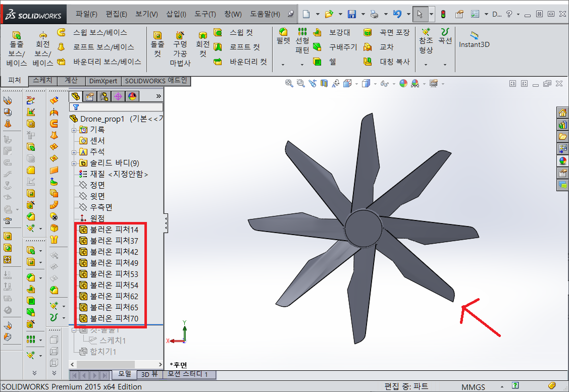Select the 정면 plane in the tree
The height and width of the screenshot is (392, 569).
92,185
